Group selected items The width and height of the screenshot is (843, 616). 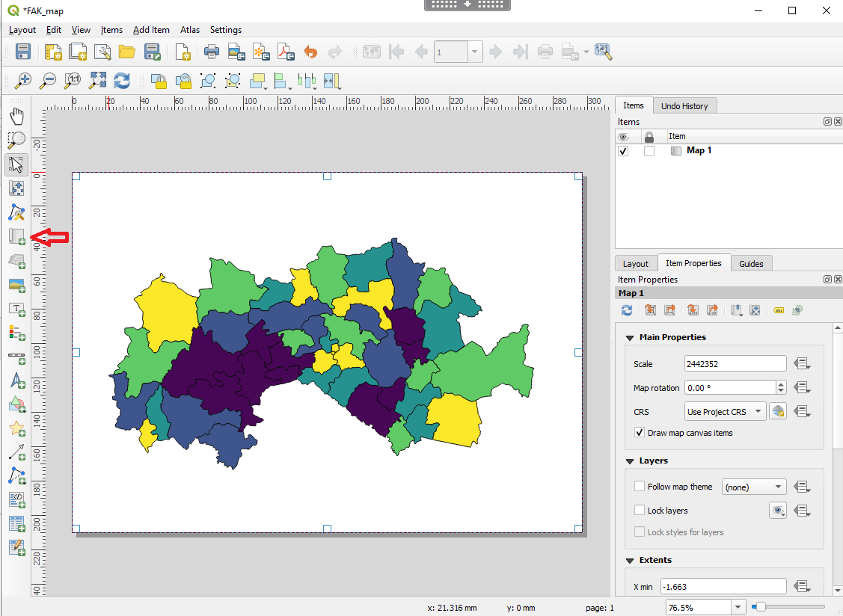[207, 81]
